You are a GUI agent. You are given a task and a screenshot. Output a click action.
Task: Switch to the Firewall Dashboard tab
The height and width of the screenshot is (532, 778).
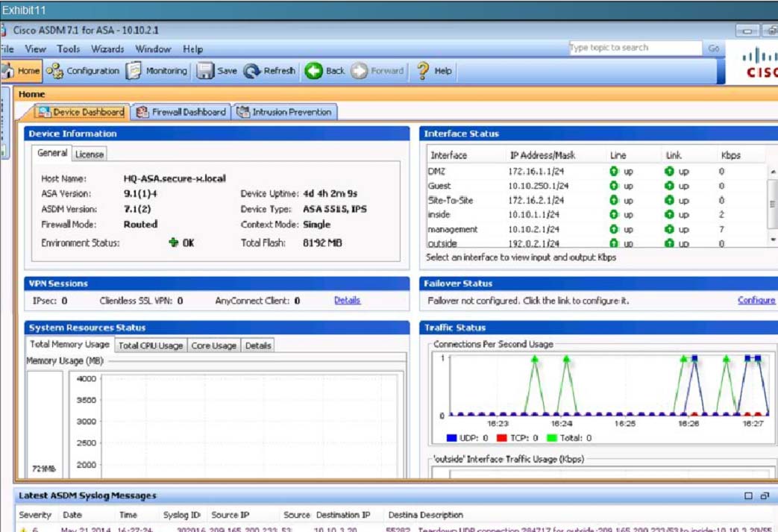point(181,112)
